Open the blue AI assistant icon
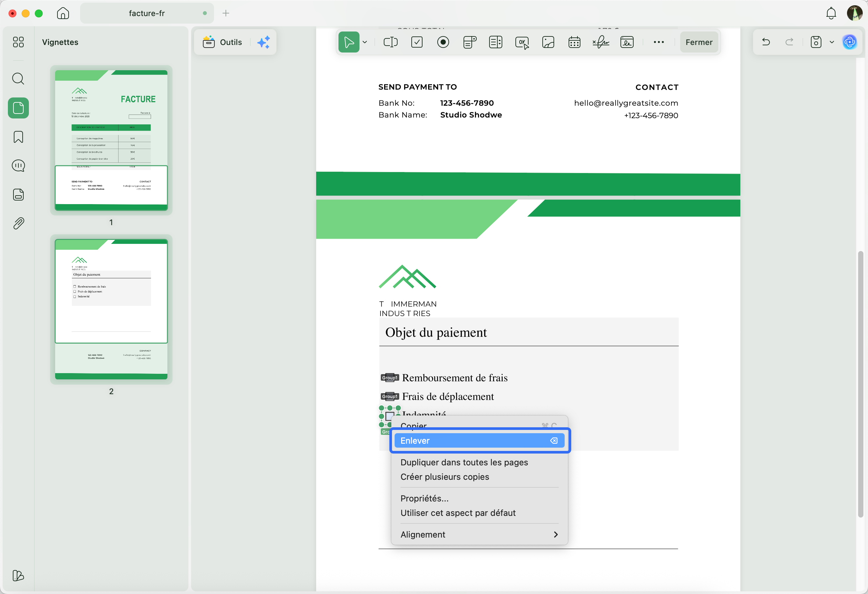The image size is (868, 594). [850, 42]
